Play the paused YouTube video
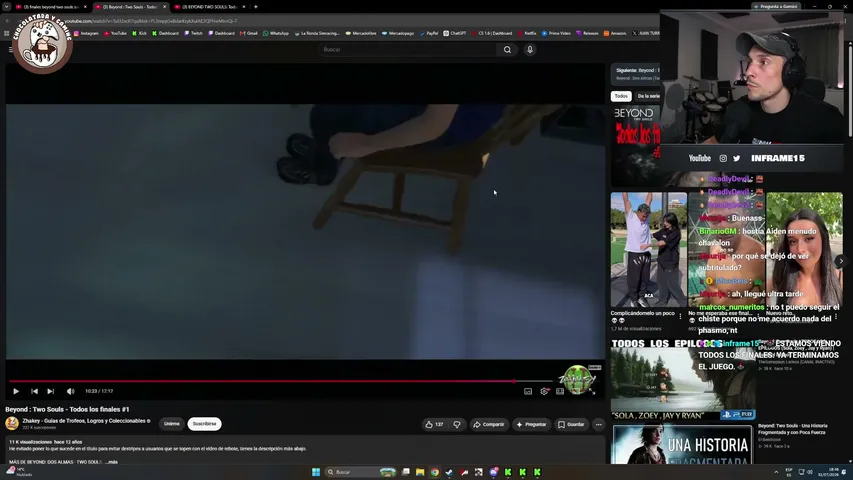 [16, 391]
